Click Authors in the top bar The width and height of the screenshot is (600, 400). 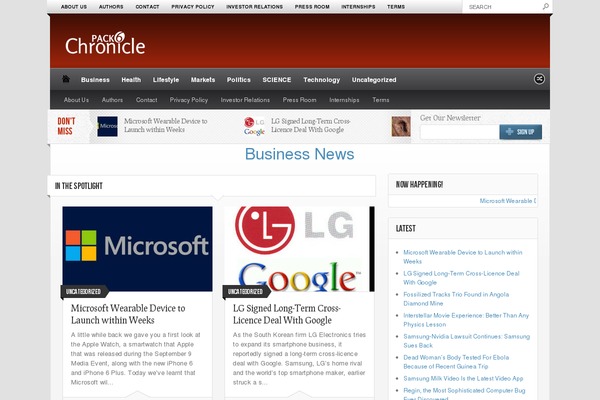111,7
